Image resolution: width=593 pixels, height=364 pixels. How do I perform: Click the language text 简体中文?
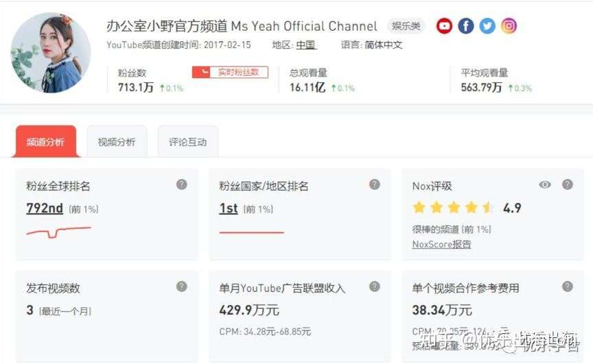(384, 45)
